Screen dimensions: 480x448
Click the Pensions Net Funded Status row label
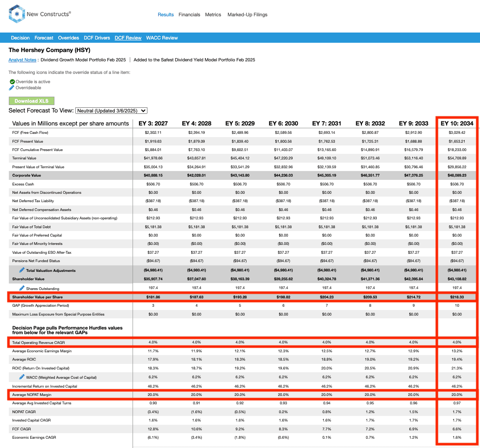(36, 261)
